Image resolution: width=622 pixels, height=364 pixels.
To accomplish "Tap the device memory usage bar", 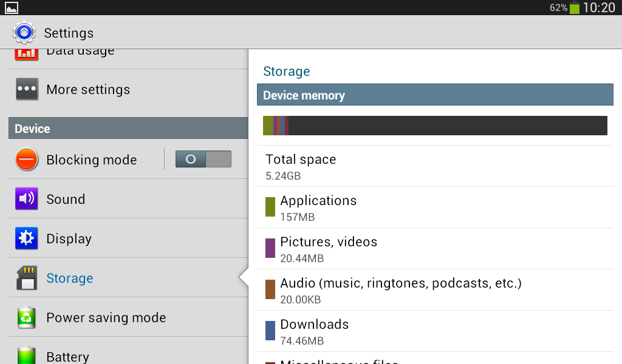I will 435,126.
